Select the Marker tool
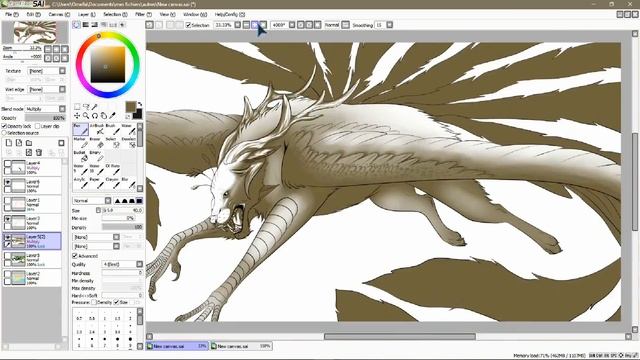Image resolution: width=640 pixels, height=360 pixels. coord(81,142)
